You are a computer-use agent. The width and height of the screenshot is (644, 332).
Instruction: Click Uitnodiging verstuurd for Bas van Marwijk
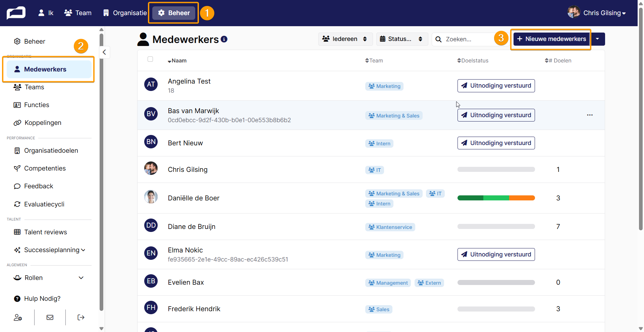coord(496,115)
